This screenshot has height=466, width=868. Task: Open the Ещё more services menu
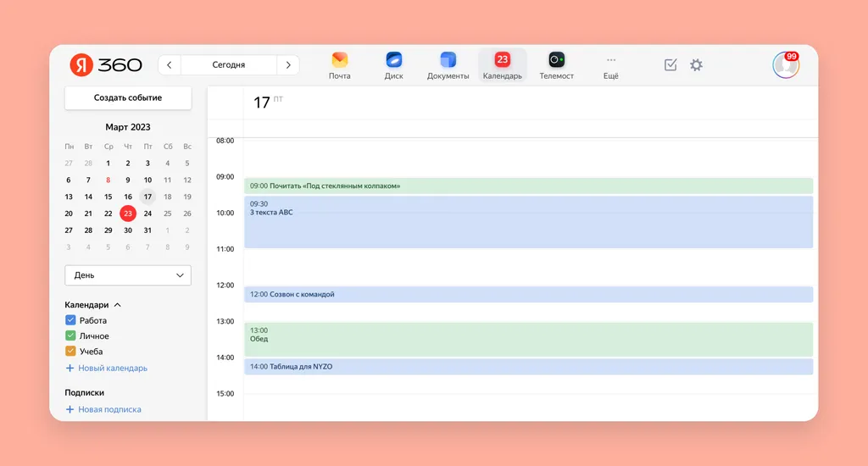pos(610,66)
